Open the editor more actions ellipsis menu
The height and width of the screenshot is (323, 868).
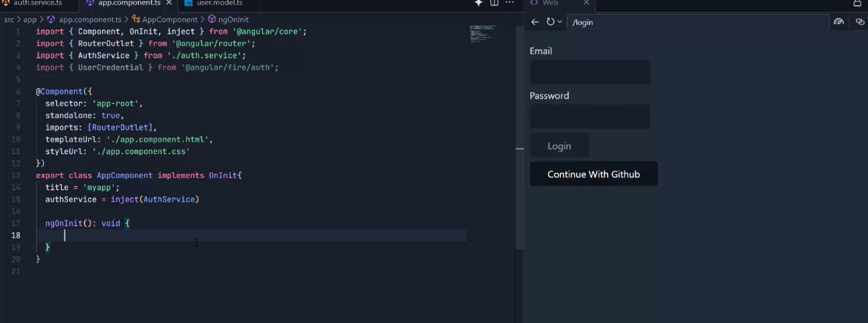[x=510, y=3]
